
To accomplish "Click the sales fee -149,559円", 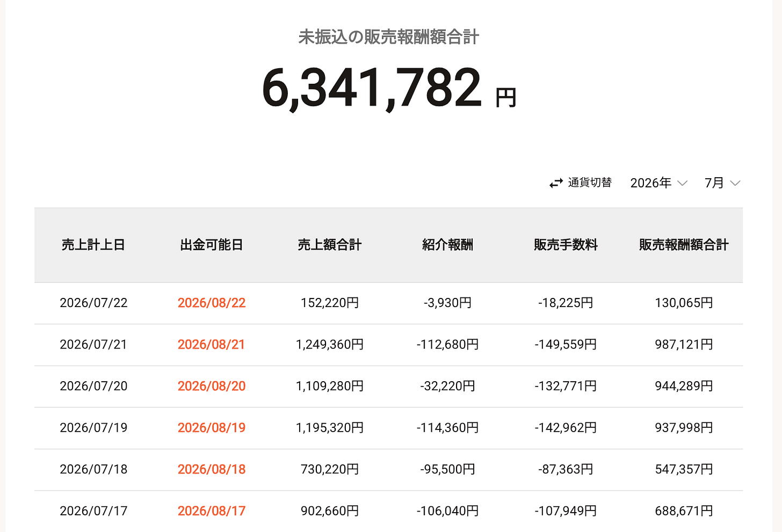I will click(x=566, y=345).
